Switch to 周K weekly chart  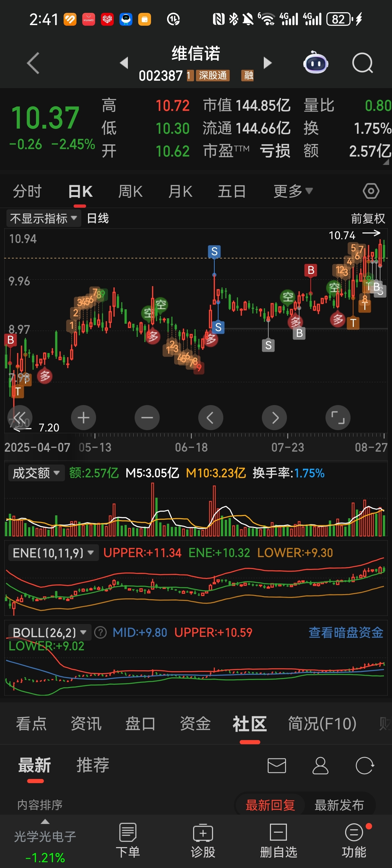click(130, 191)
